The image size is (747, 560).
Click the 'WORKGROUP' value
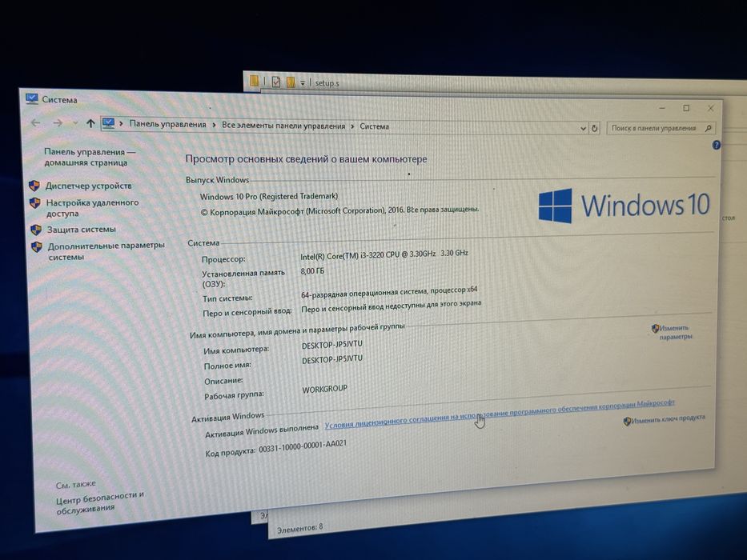point(324,389)
